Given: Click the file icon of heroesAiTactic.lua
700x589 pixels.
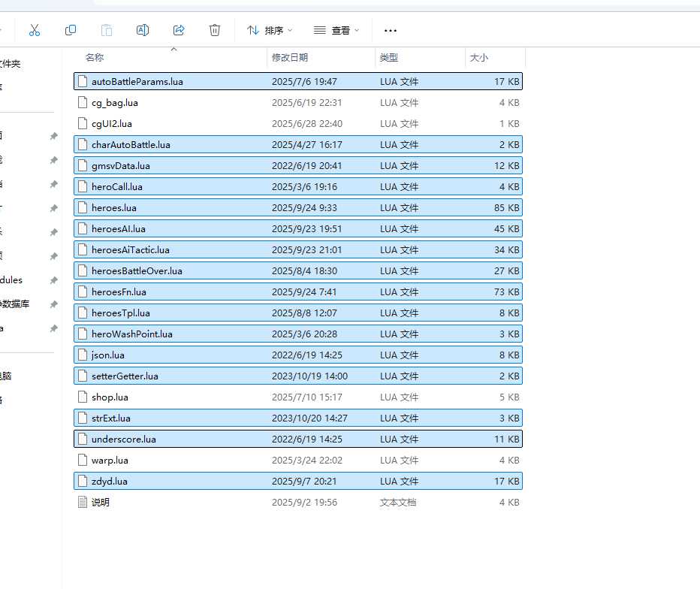Looking at the screenshot, I should (83, 249).
